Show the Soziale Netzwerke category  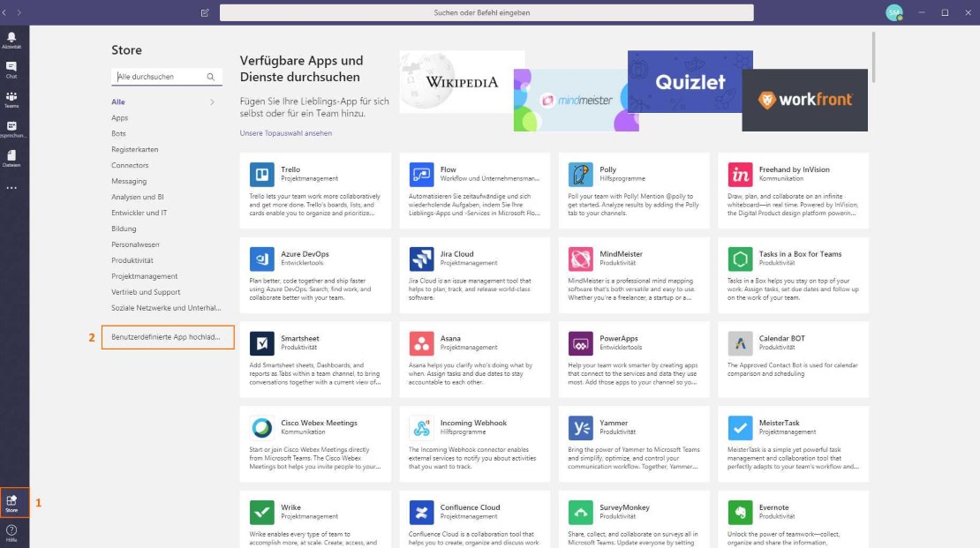(x=166, y=307)
